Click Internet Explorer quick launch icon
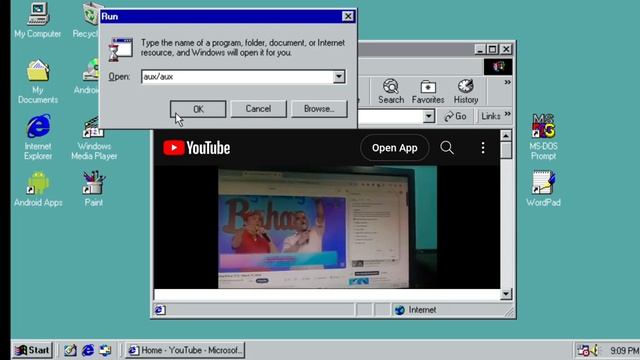This screenshot has width=640, height=360. [x=88, y=350]
